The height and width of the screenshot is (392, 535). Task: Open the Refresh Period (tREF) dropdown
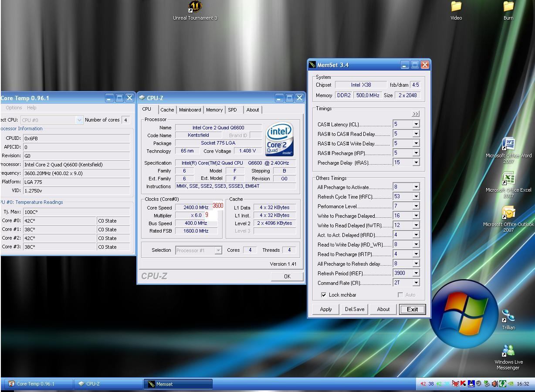click(416, 273)
